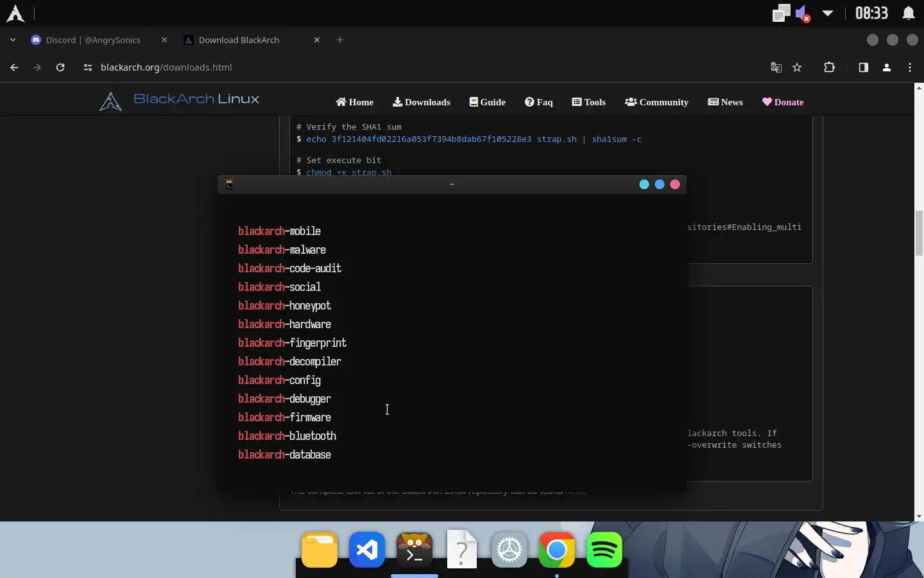Click blackarch-code-audit in terminal
This screenshot has width=924, height=578.
pyautogui.click(x=289, y=268)
